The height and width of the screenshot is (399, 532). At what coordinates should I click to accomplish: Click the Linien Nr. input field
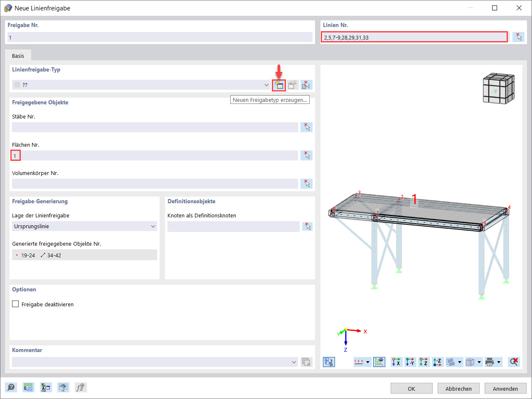click(414, 37)
